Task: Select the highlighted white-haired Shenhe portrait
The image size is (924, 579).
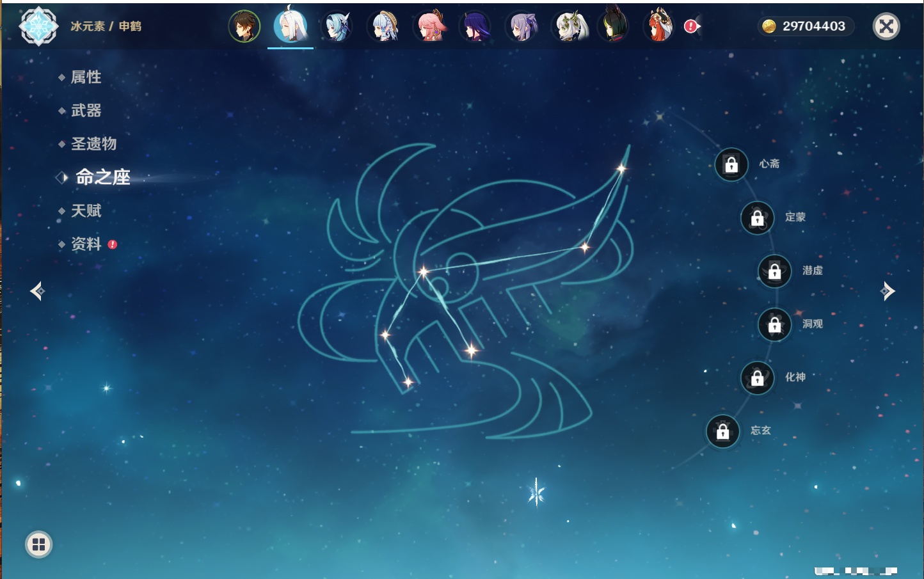Action: (291, 26)
